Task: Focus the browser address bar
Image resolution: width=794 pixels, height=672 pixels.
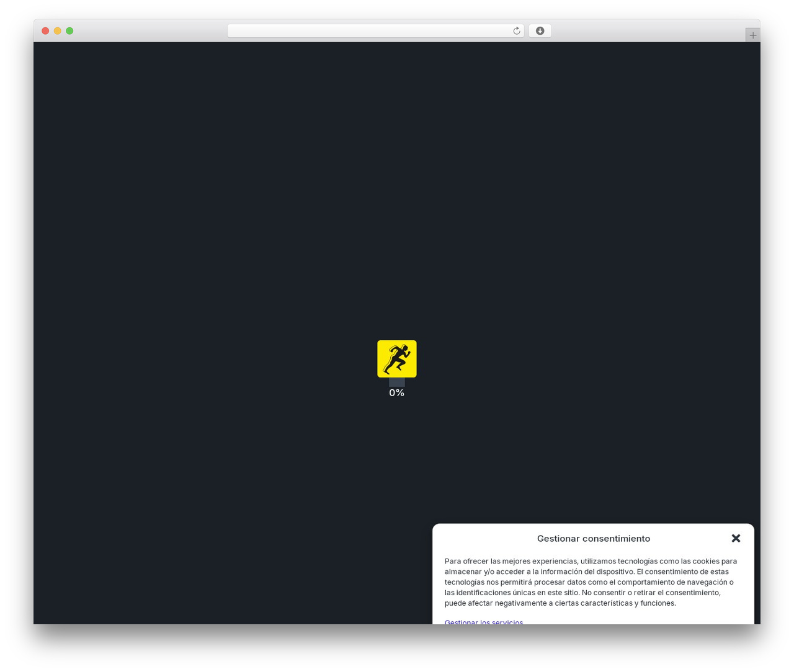Action: tap(375, 31)
